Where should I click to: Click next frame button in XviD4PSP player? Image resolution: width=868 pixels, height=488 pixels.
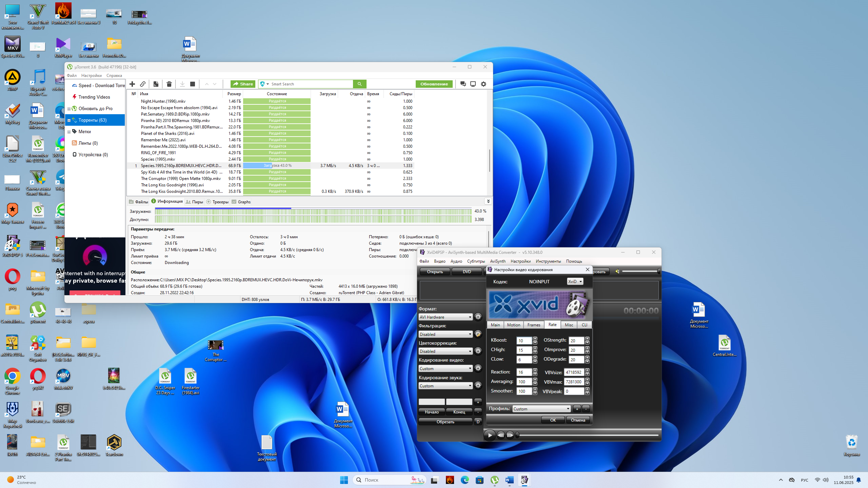pyautogui.click(x=510, y=435)
